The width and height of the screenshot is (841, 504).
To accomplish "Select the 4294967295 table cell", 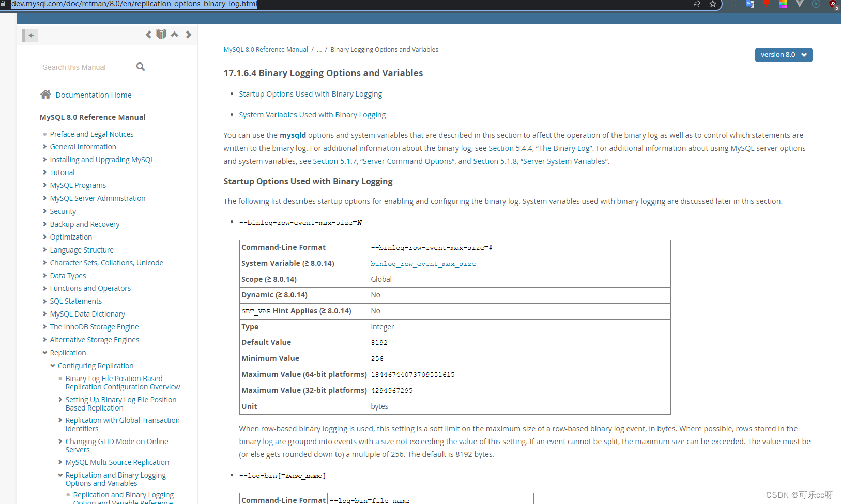I will point(519,391).
